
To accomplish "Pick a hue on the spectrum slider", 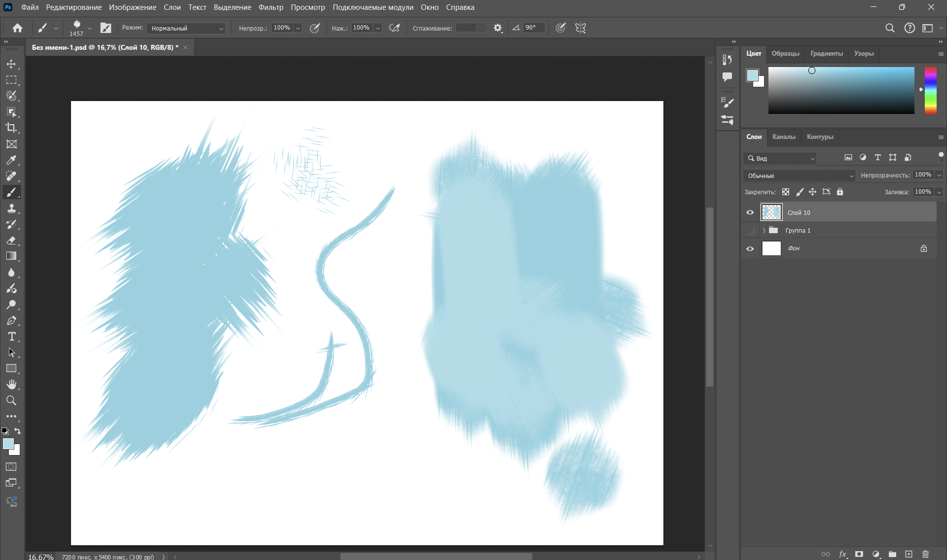I will (930, 90).
